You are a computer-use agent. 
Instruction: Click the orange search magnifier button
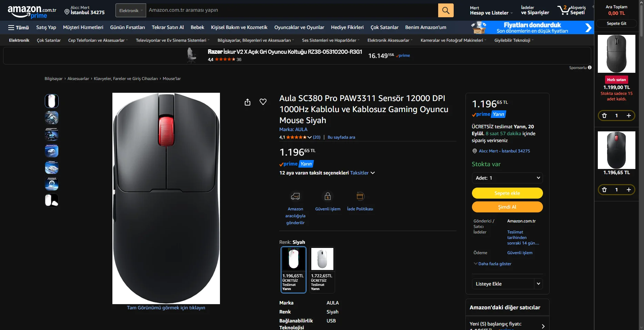446,10
